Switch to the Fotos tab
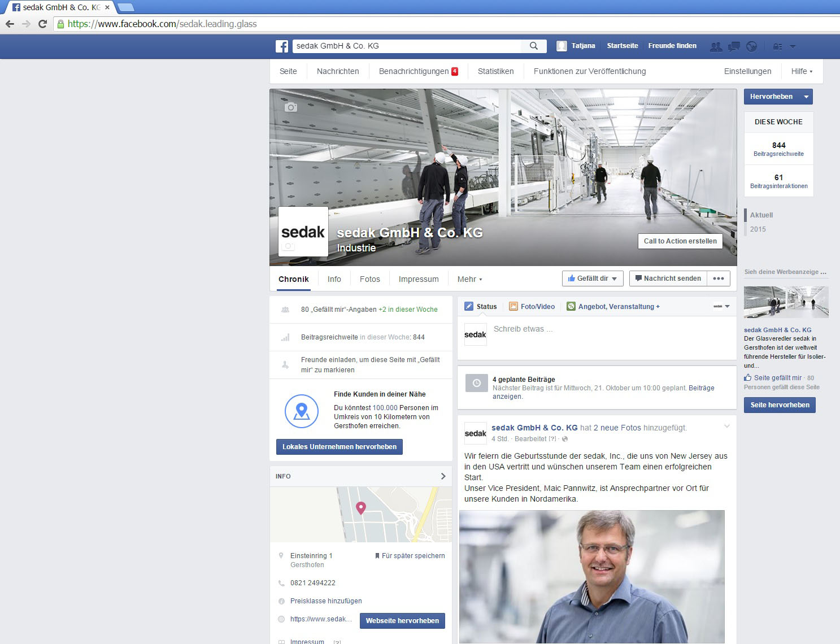The image size is (840, 644). point(369,279)
